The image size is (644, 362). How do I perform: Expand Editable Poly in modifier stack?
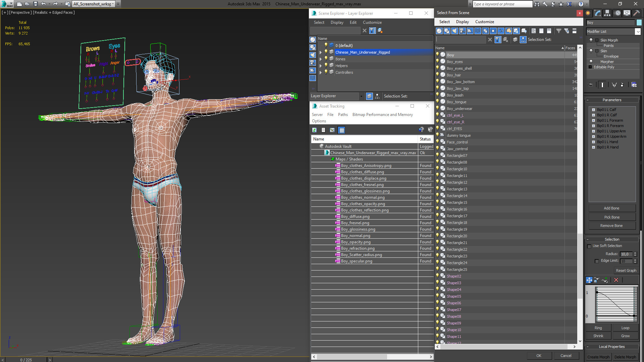[x=590, y=67]
